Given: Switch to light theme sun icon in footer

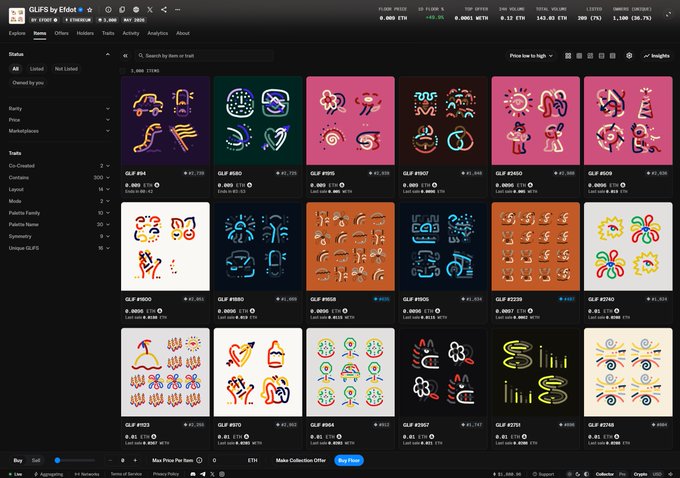Looking at the screenshot, I should 570,474.
